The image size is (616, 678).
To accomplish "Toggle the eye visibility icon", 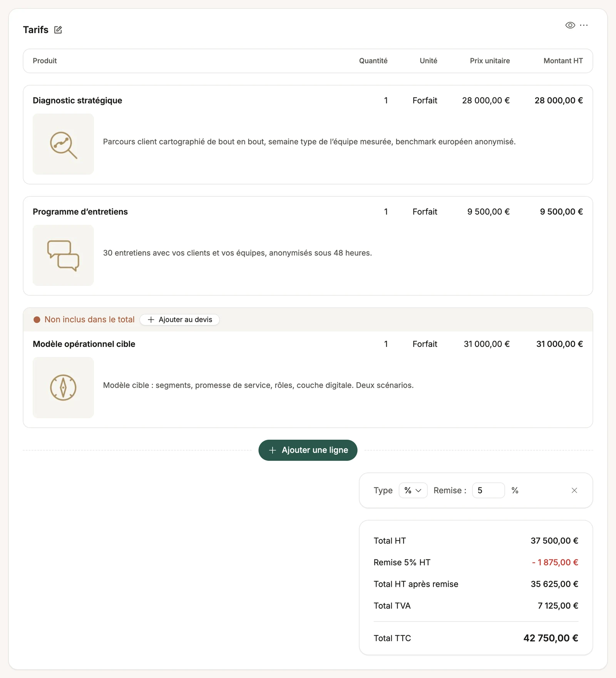I will point(570,25).
